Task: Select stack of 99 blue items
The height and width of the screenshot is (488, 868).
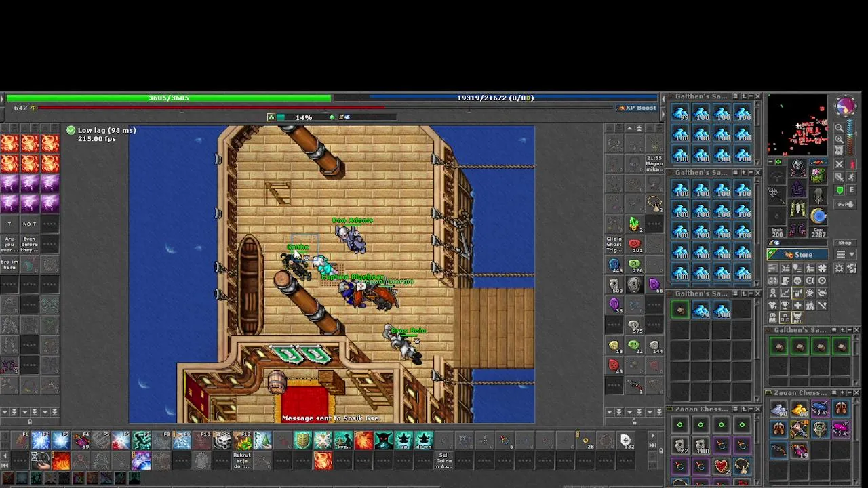Action: 680,113
